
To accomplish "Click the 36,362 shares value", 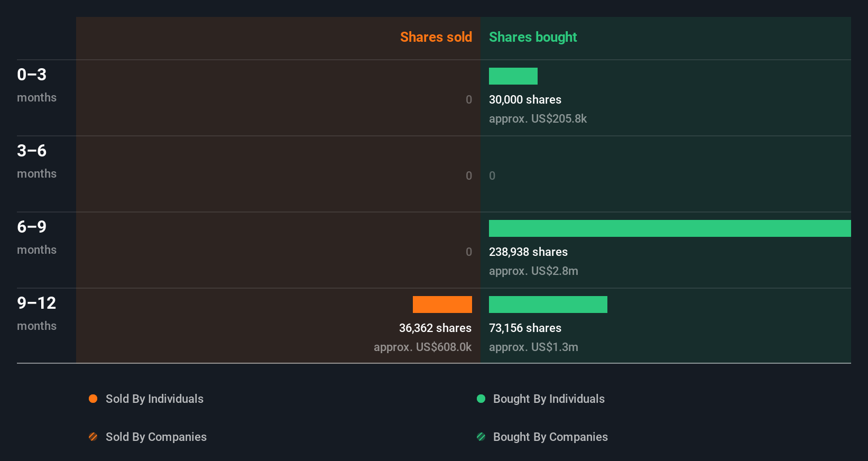I will tap(435, 328).
